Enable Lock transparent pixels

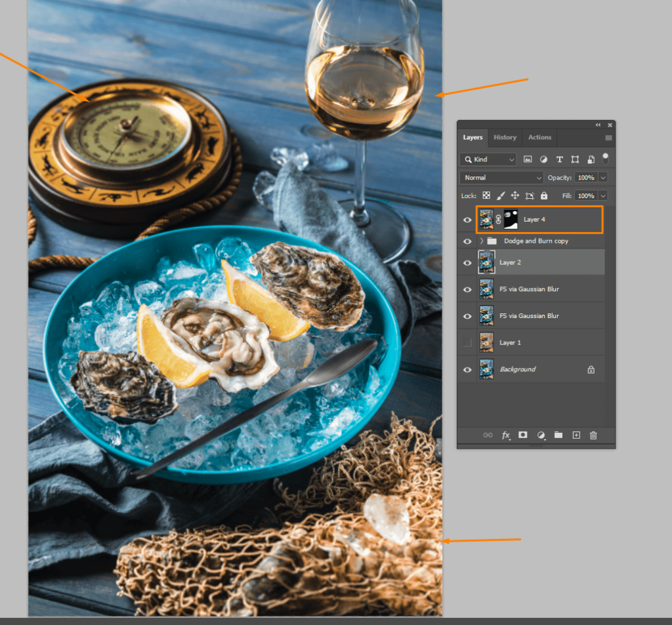coord(486,195)
